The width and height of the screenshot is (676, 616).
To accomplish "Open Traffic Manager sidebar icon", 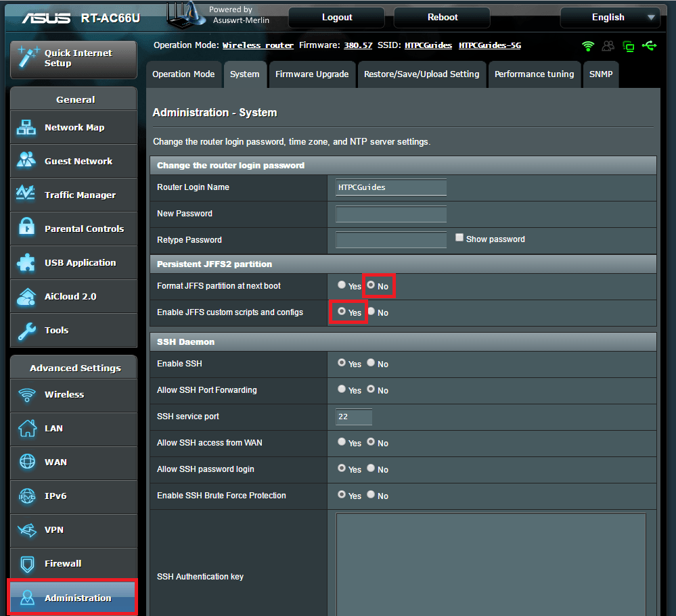I will [x=27, y=195].
